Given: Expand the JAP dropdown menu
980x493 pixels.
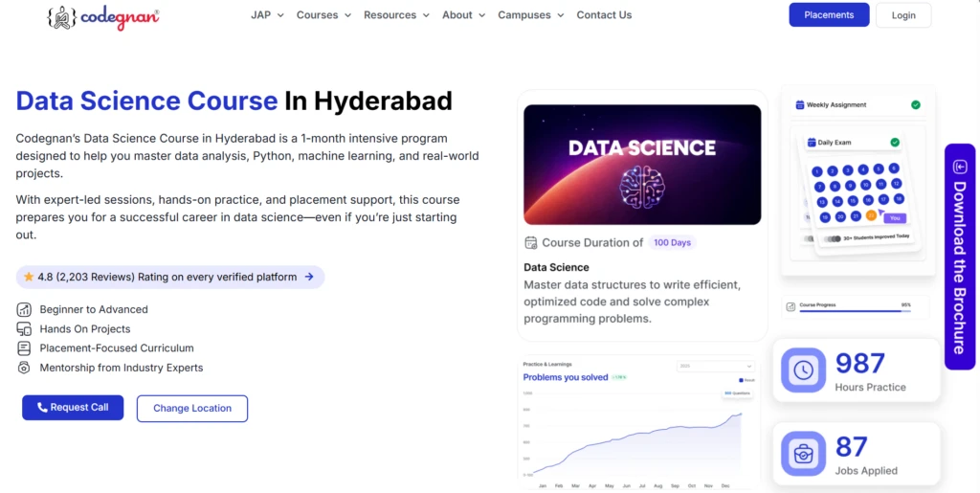Looking at the screenshot, I should click(268, 15).
